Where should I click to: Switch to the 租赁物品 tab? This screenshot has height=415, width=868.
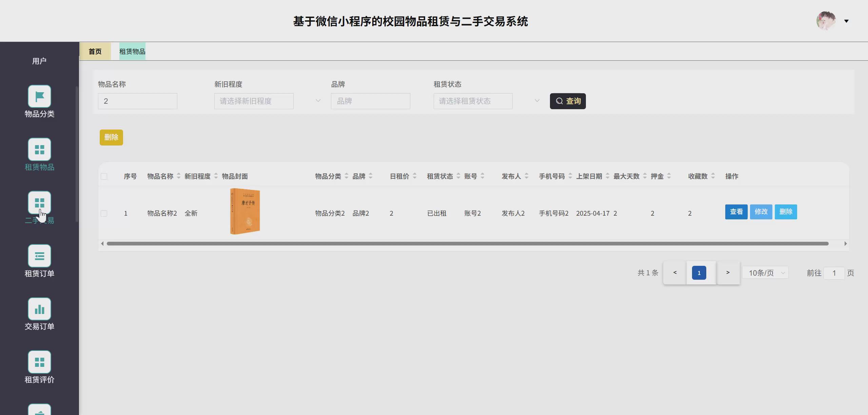(132, 51)
